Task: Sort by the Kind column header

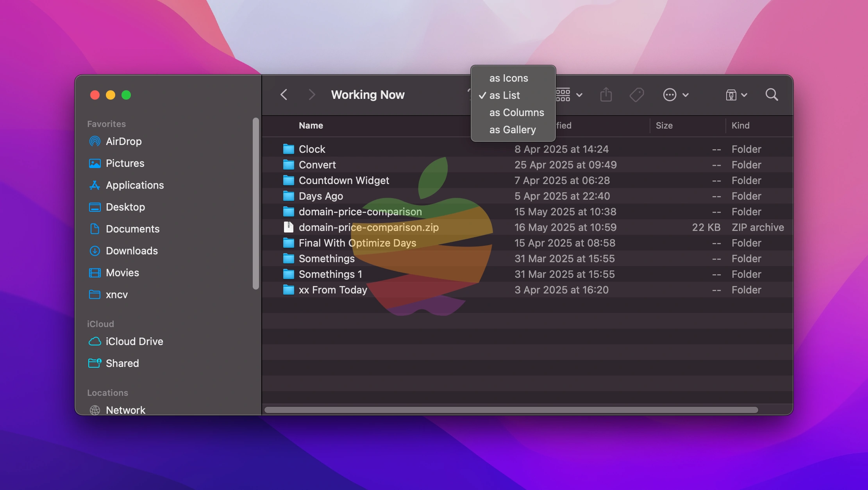Action: click(x=740, y=125)
